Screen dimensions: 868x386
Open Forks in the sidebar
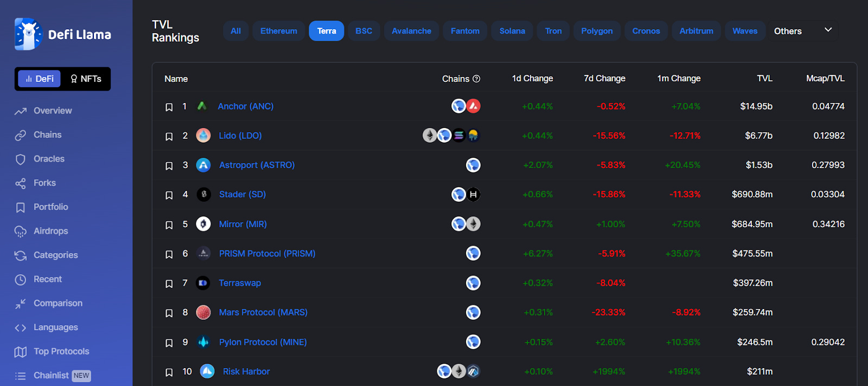coord(35,183)
